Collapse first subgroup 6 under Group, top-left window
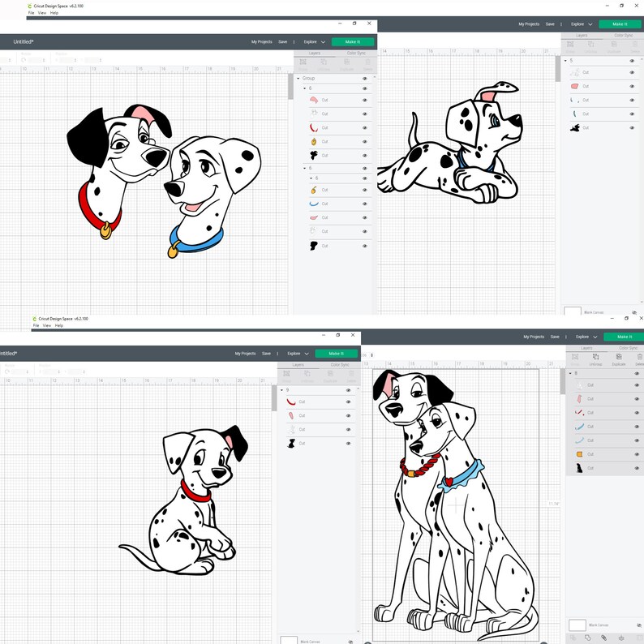This screenshot has height=644, width=644. [x=305, y=88]
